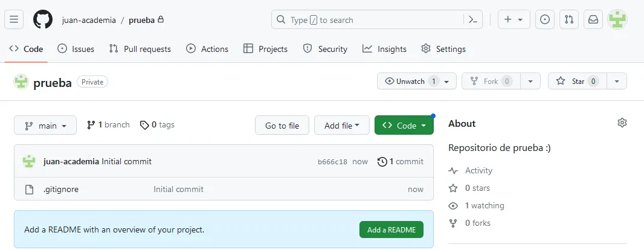Click the user profile avatar

[617, 19]
